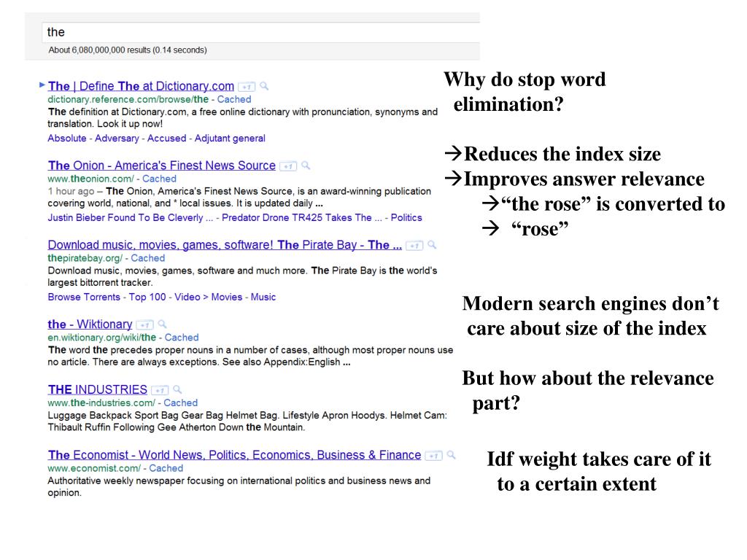Open 'the - Wiktionary' result
This screenshot has height=560, width=747.
90,324
